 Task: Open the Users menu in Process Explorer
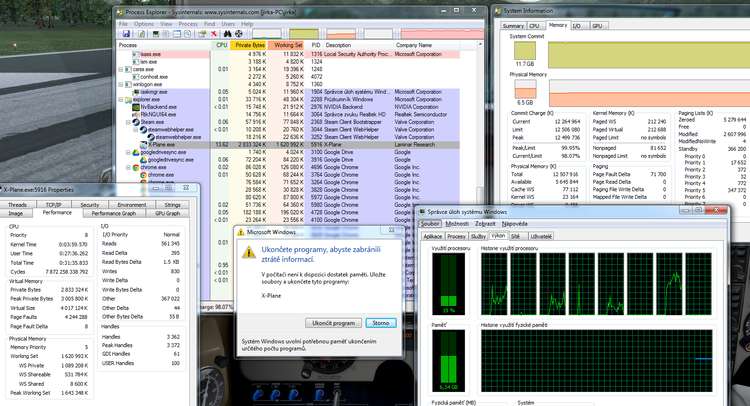[x=228, y=23]
